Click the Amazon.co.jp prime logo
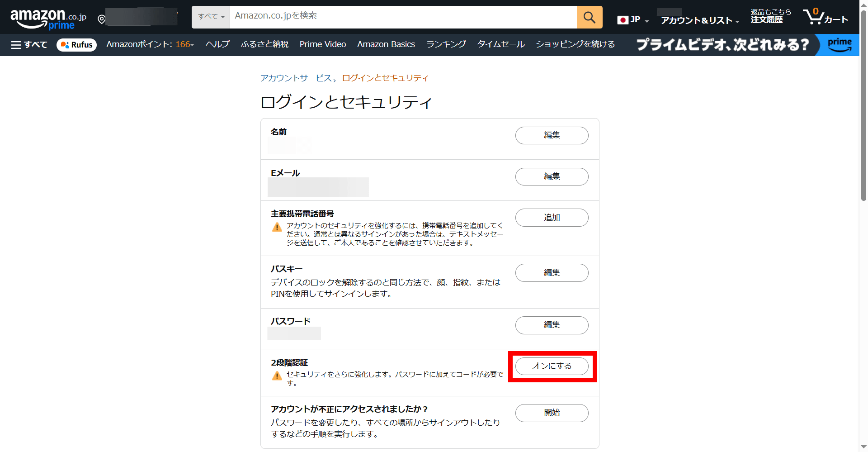Viewport: 868px width, 452px height. [48, 19]
